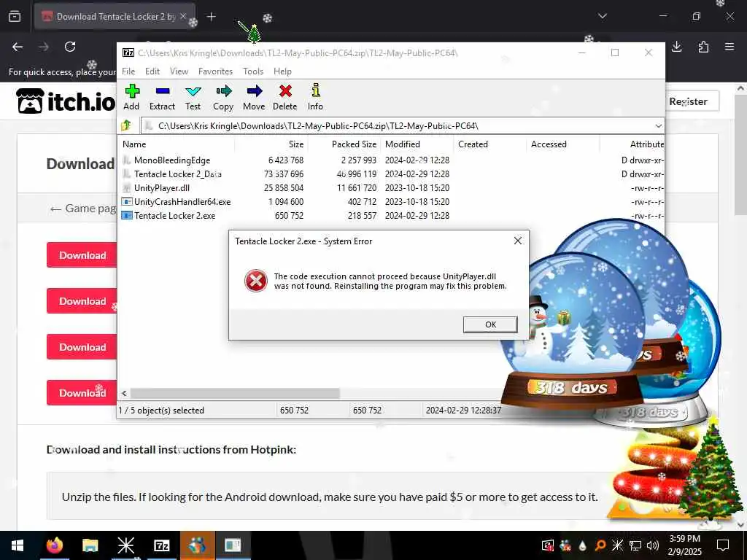The image size is (747, 560).
Task: Open the 7-Zip taskbar icon
Action: click(162, 545)
